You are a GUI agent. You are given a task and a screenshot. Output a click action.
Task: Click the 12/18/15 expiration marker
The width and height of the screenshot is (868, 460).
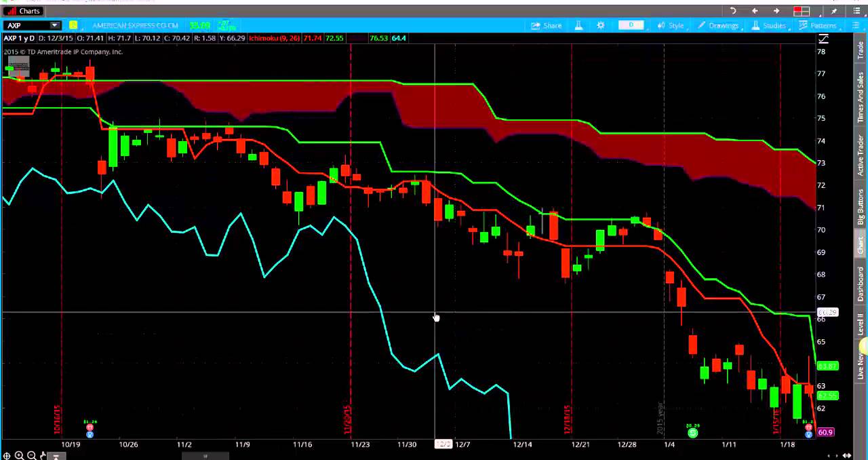[x=566, y=419]
